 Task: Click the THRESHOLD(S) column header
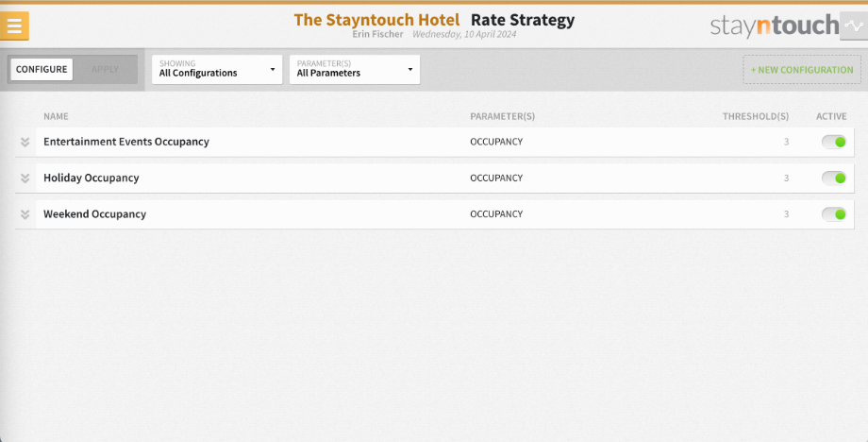(x=756, y=116)
